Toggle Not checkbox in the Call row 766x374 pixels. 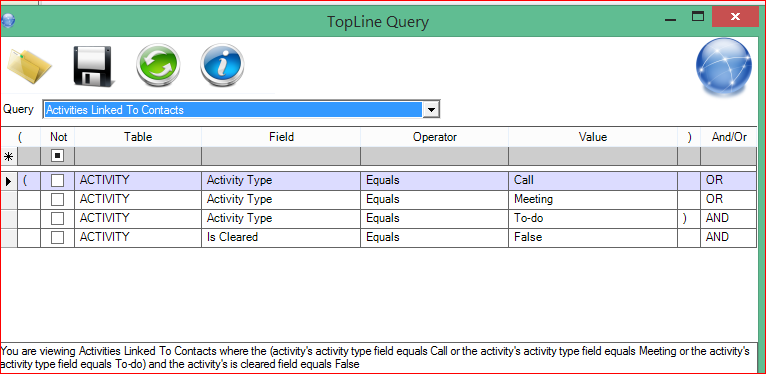57,181
